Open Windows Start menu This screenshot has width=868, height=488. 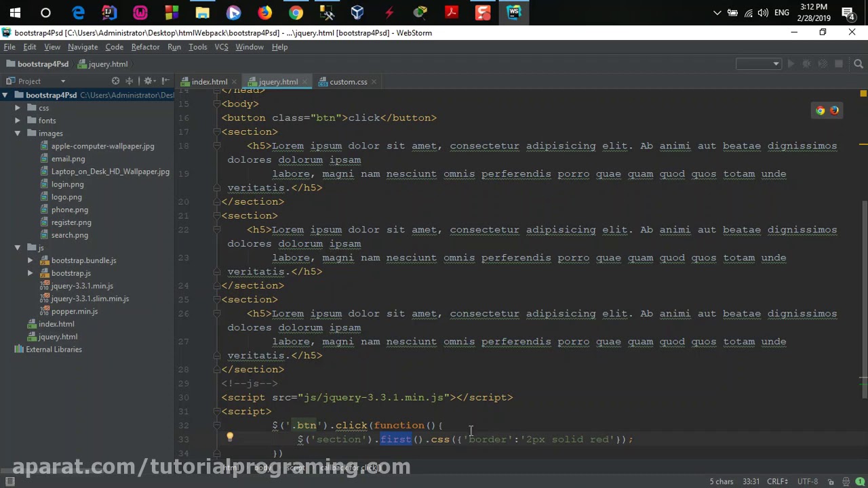[15, 12]
